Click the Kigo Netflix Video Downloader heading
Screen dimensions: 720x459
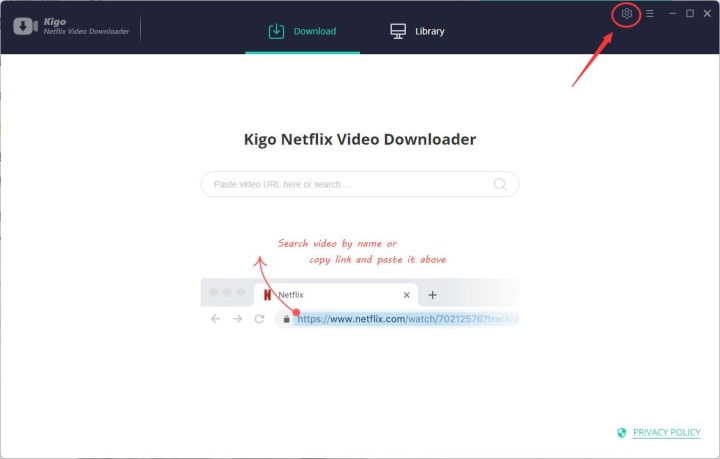click(360, 139)
